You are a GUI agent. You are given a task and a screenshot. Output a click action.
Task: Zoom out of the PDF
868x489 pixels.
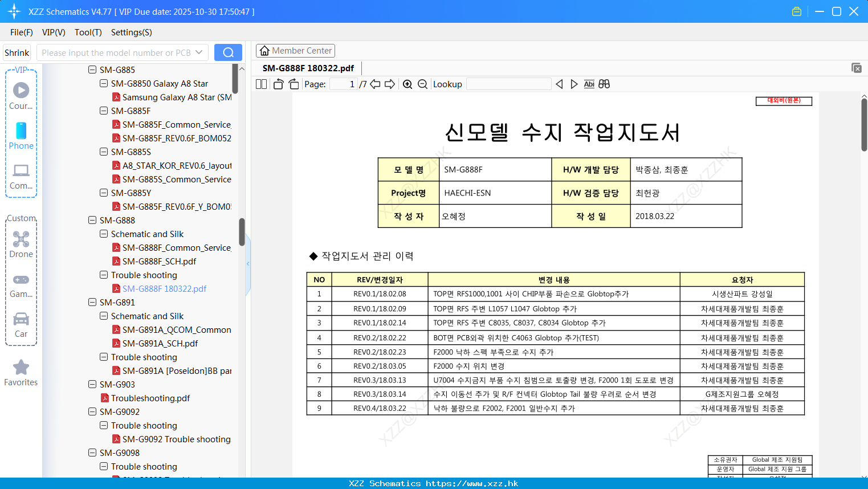click(422, 84)
